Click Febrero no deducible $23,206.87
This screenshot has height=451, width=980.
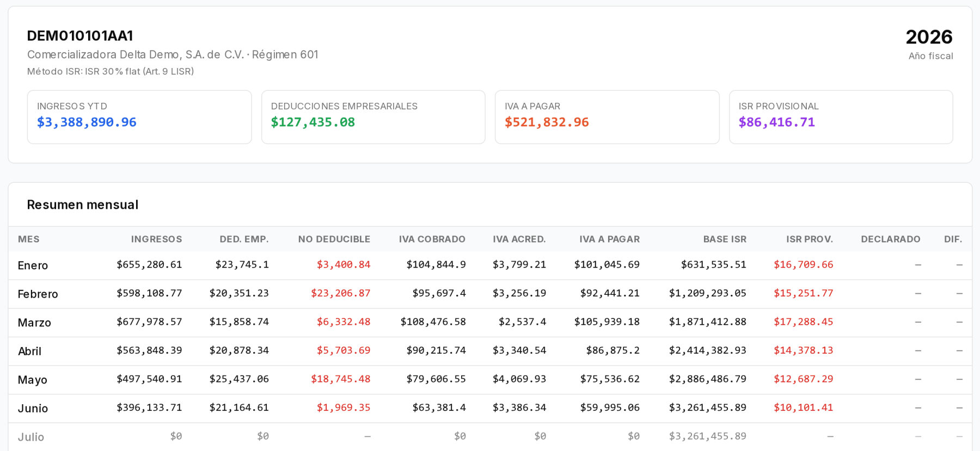[341, 293]
